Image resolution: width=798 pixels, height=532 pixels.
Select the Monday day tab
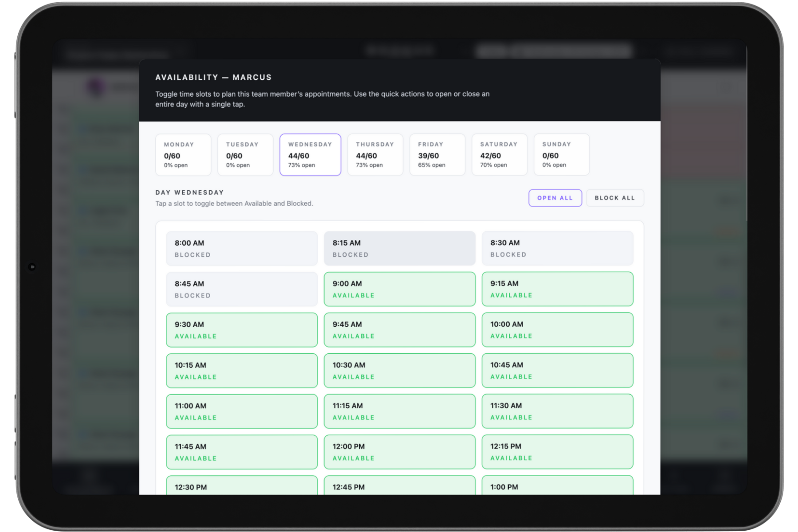tap(183, 155)
